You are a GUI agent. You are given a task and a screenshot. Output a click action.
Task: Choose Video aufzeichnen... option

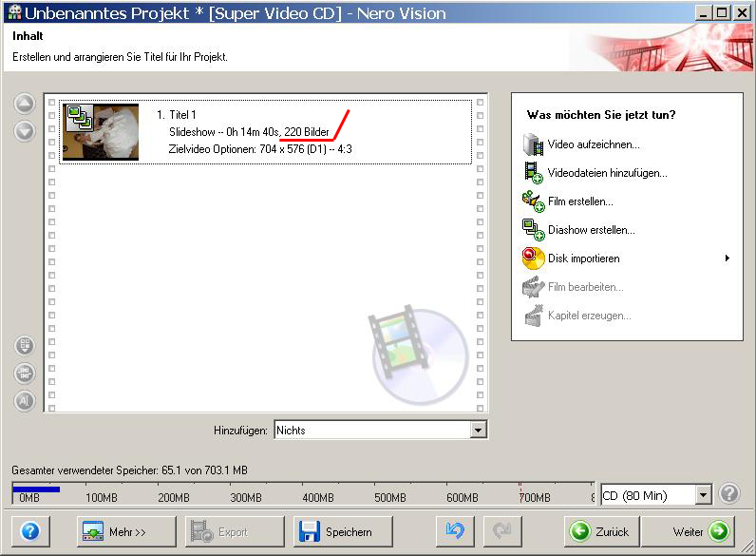(594, 144)
